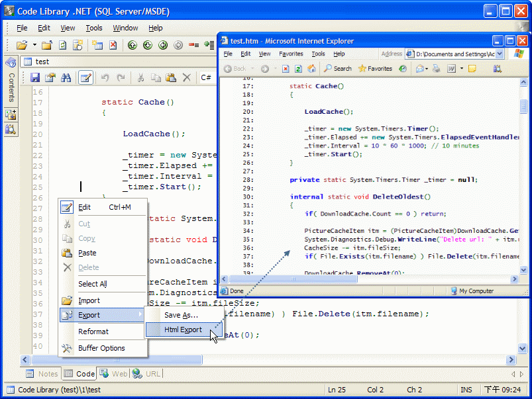
Task: Open the Edit with Word dropdown arrow in IE
Action: pos(461,68)
